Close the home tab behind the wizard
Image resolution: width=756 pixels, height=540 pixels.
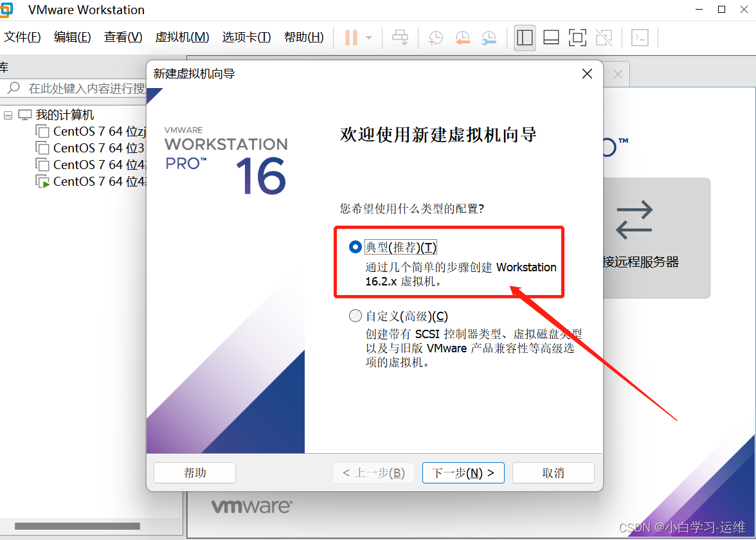pos(618,75)
